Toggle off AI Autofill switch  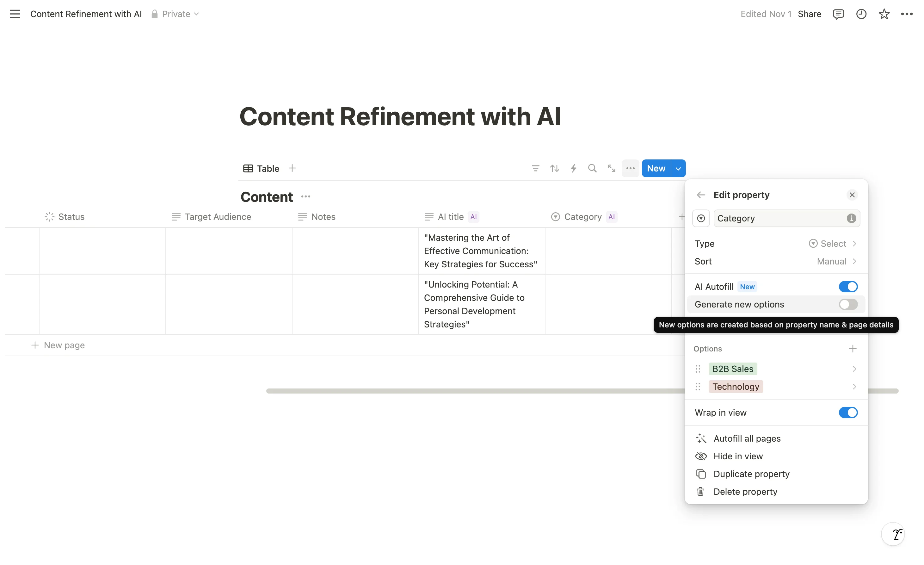click(x=848, y=287)
